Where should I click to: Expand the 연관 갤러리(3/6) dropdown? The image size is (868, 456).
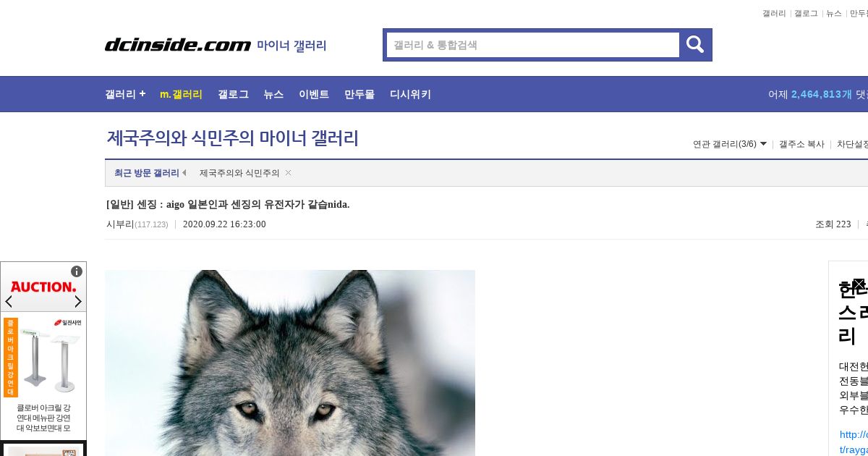pyautogui.click(x=730, y=144)
